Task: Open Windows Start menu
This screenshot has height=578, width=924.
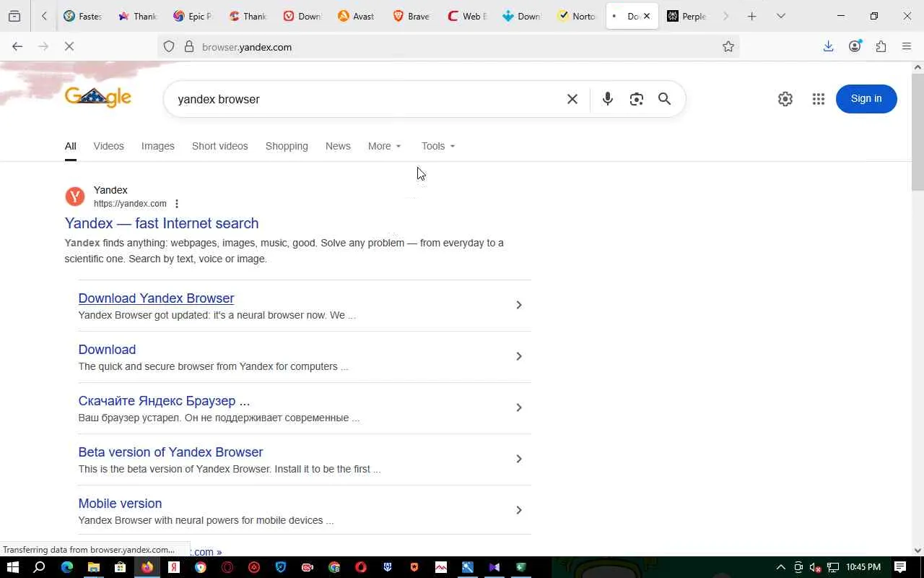Action: click(12, 567)
